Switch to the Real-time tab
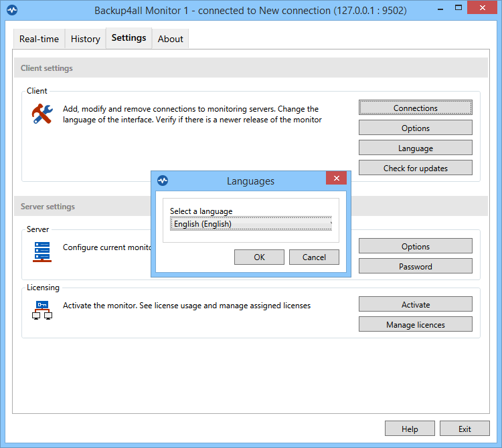Image resolution: width=502 pixels, height=448 pixels. tap(39, 39)
